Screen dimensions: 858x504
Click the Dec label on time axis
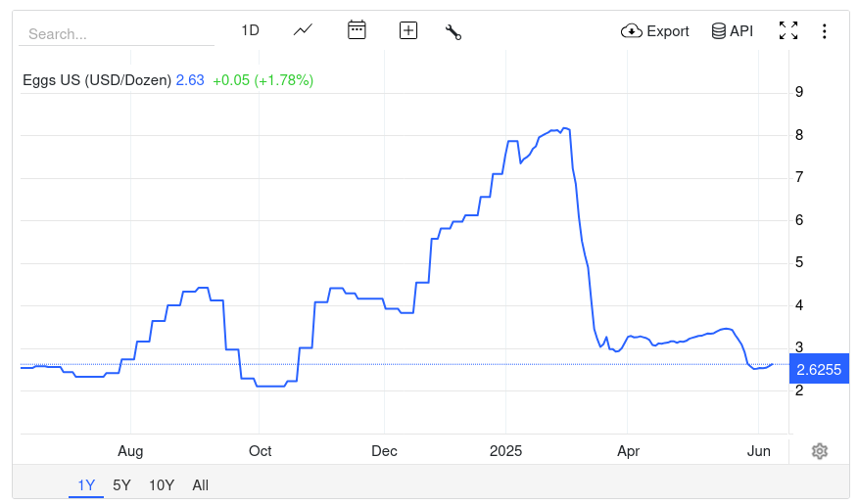384,451
